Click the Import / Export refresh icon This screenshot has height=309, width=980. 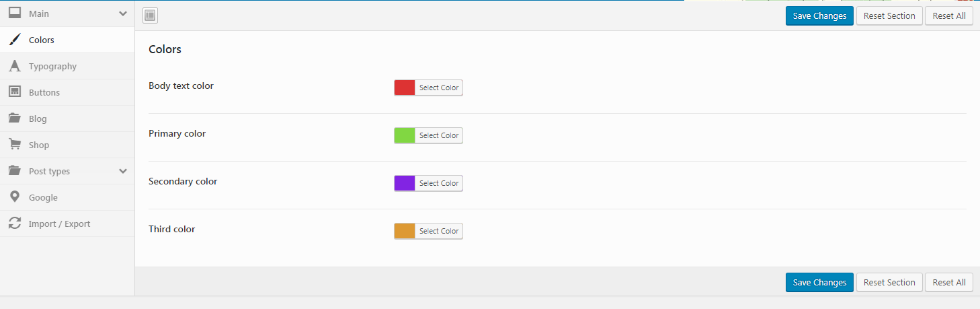point(15,224)
